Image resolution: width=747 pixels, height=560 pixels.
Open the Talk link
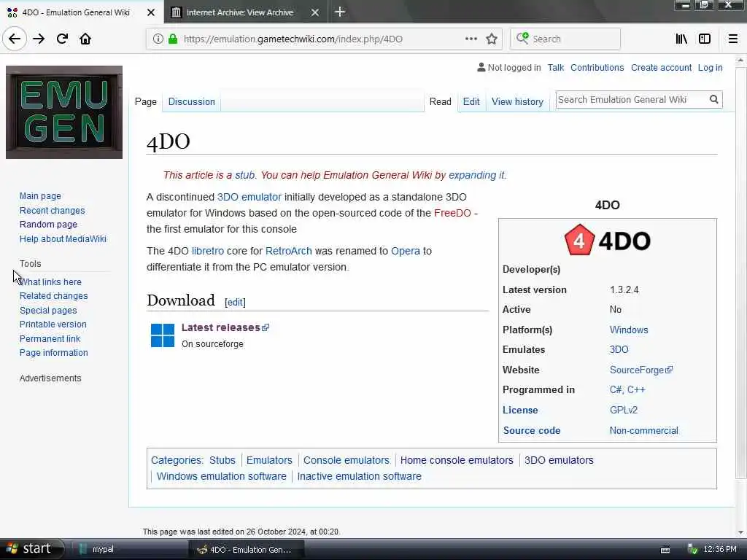(x=555, y=68)
